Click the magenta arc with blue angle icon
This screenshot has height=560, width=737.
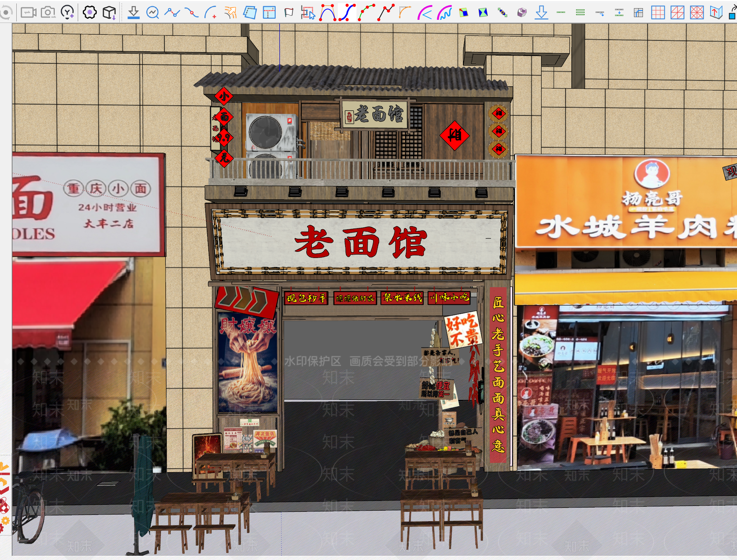[x=424, y=12]
